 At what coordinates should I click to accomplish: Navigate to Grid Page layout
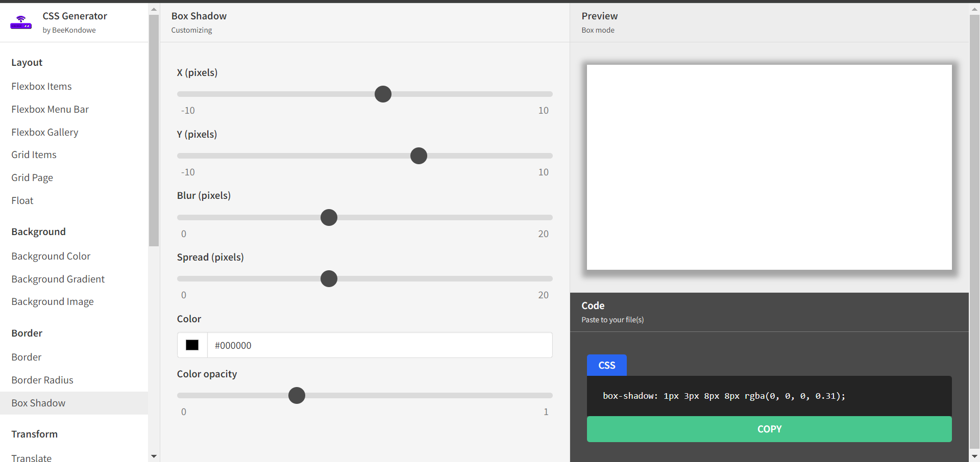click(32, 177)
